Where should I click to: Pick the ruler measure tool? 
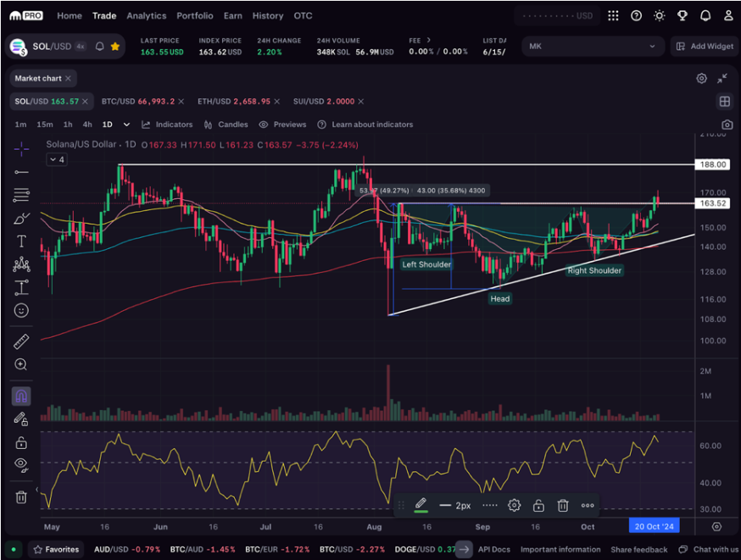pyautogui.click(x=21, y=341)
